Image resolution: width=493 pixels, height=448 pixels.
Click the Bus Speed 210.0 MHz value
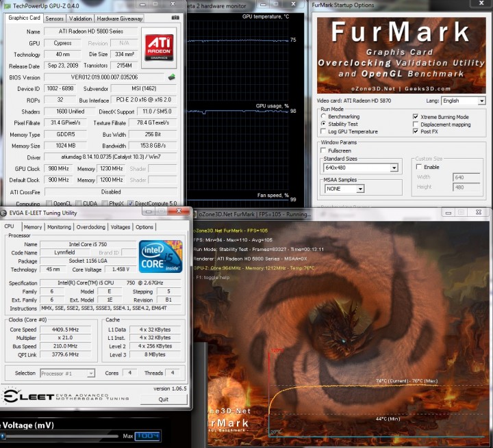pyautogui.click(x=66, y=346)
